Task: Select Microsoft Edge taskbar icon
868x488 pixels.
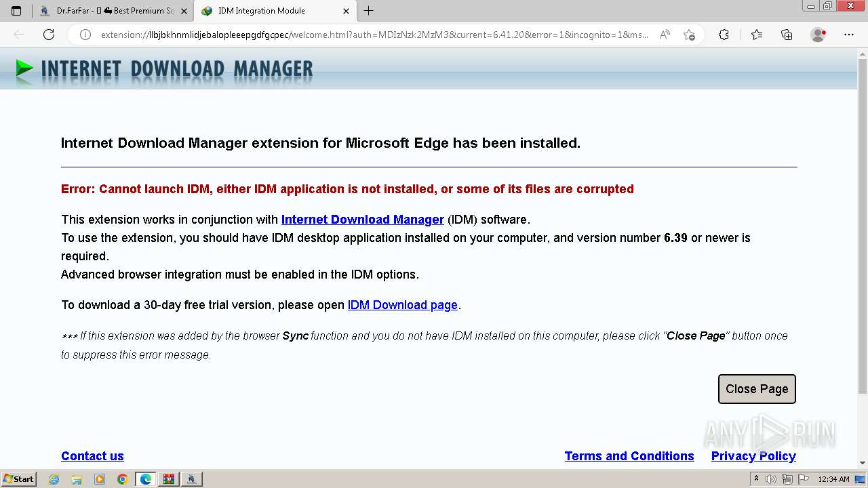Action: (146, 479)
